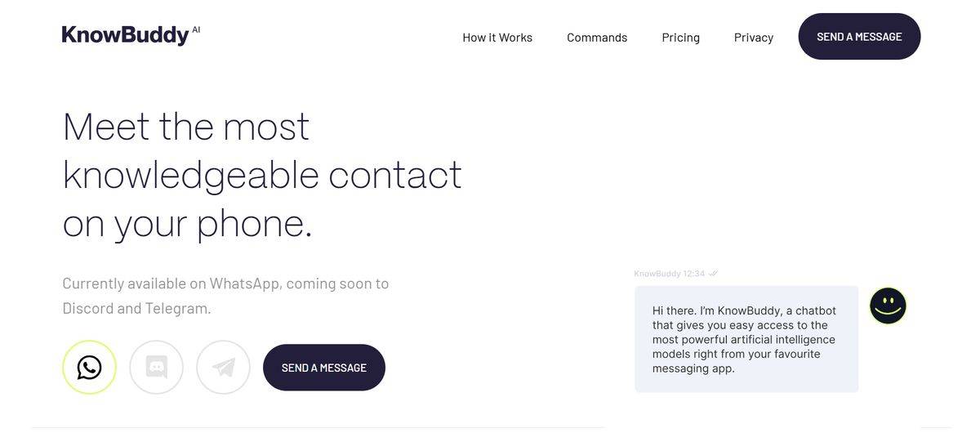The height and width of the screenshot is (433, 980).
Task: Click the KnowBuddy logo
Action: [125, 35]
